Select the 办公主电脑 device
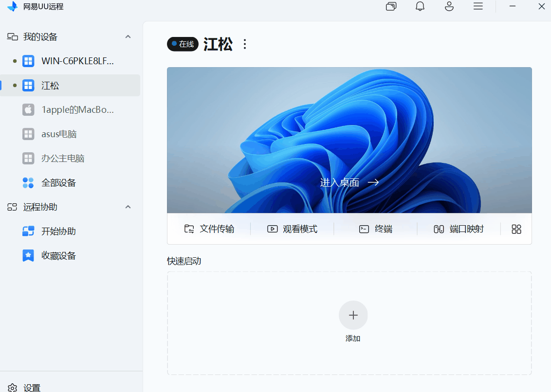This screenshot has height=392, width=551. pos(70,158)
